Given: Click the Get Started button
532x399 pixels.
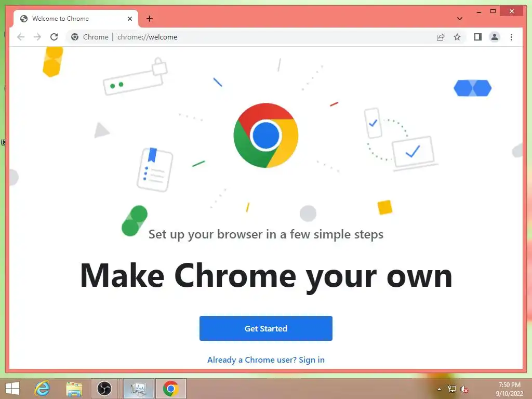Looking at the screenshot, I should pos(265,328).
